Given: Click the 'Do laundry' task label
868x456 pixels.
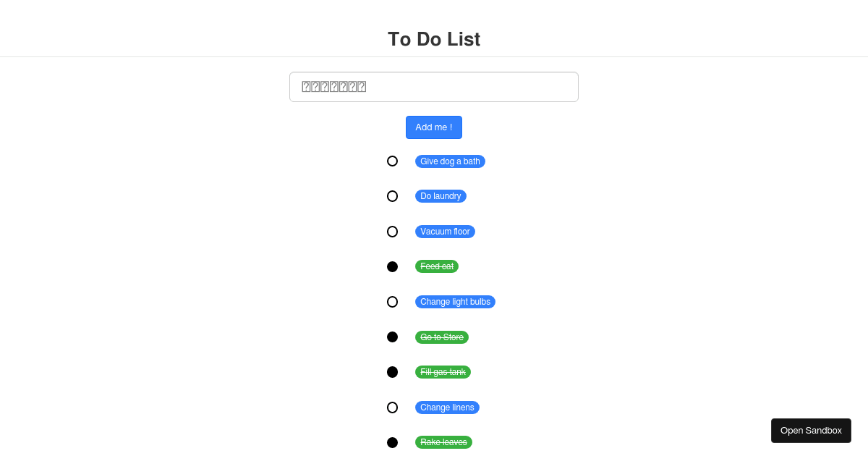Looking at the screenshot, I should 441,195.
